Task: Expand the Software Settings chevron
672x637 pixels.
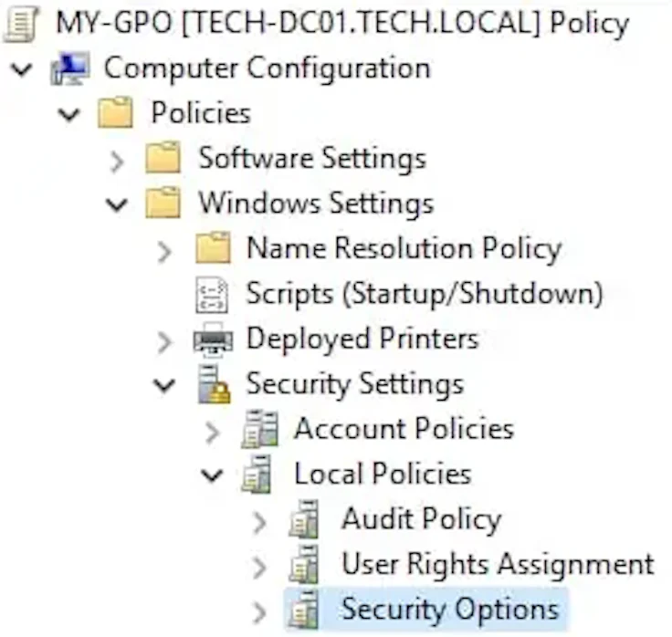Action: pos(117,162)
